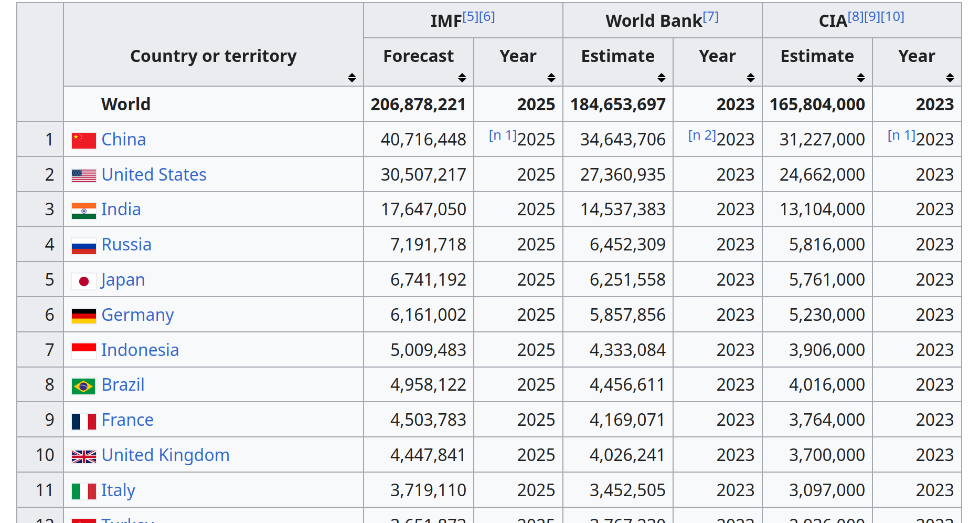Open CIA reference citation [10]

coord(892,17)
